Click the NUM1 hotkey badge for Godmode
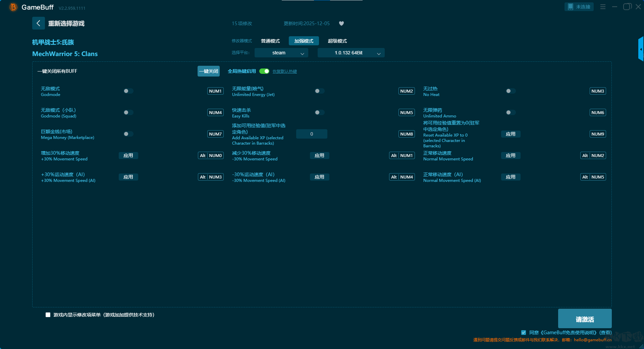This screenshot has height=349, width=644. [215, 91]
